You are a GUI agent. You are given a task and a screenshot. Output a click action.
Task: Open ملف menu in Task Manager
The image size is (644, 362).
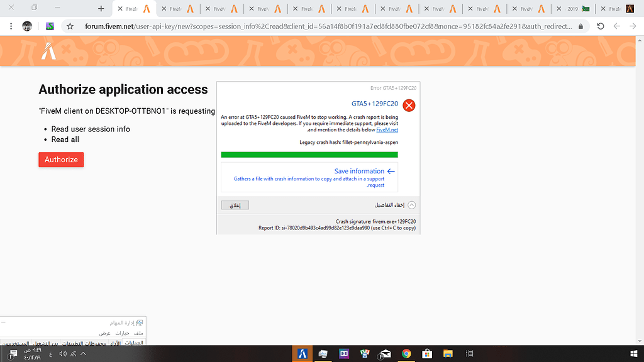(x=139, y=333)
